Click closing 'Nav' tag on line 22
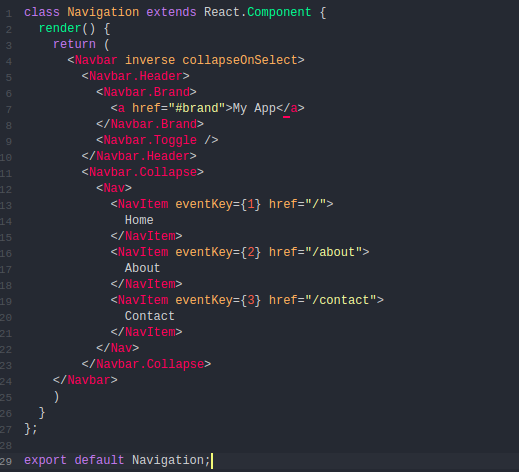This screenshot has width=519, height=472. (118, 348)
